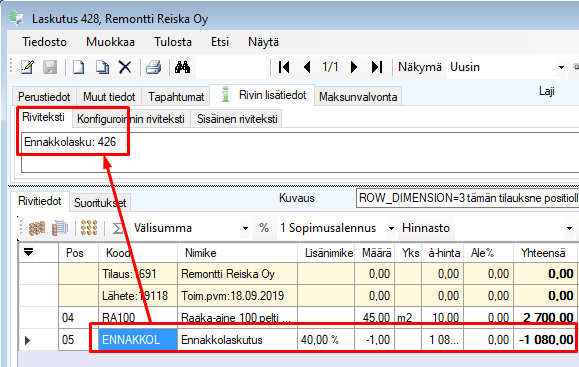The image size is (579, 367).
Task: Click the save diskette icon
Action: click(x=50, y=67)
